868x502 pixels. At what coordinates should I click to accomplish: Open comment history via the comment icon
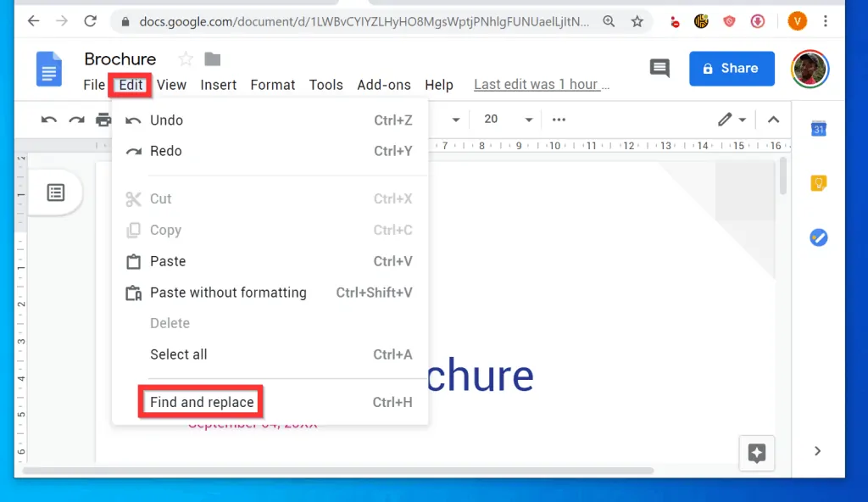659,69
